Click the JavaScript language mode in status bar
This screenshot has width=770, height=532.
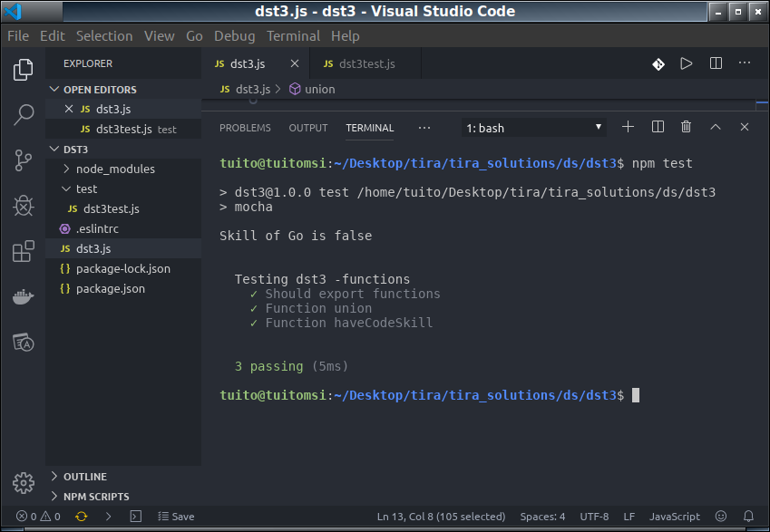click(x=674, y=517)
